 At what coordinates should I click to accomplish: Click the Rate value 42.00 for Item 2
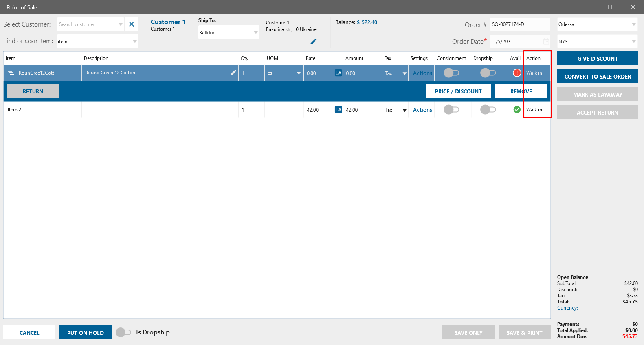[313, 110]
